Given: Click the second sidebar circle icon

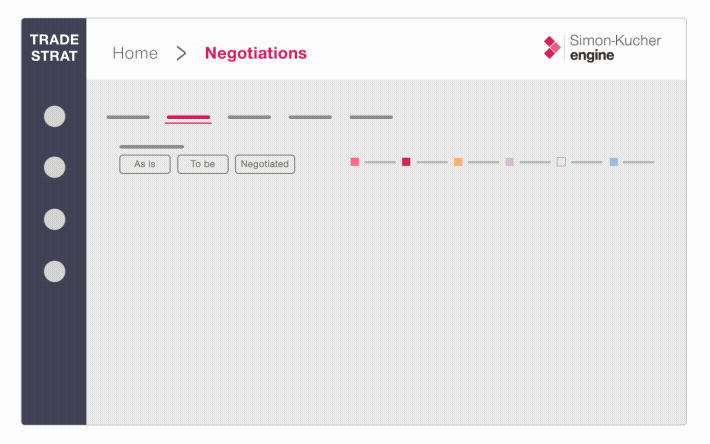Looking at the screenshot, I should pyautogui.click(x=55, y=168).
